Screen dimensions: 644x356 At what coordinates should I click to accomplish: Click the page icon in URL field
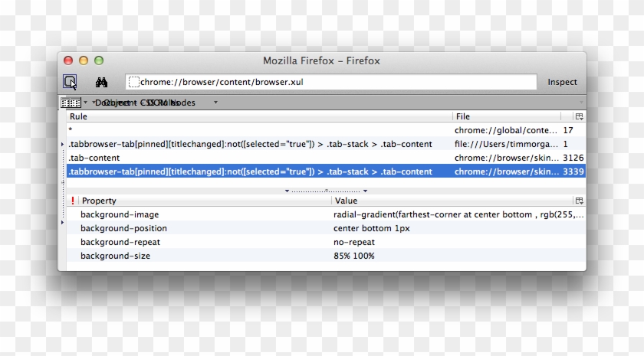(134, 82)
